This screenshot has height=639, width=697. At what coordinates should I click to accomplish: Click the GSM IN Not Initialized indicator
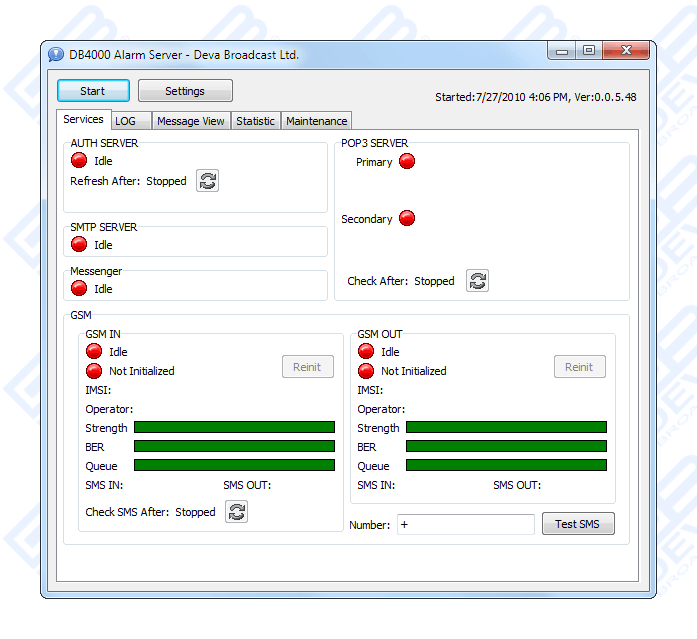pos(94,371)
